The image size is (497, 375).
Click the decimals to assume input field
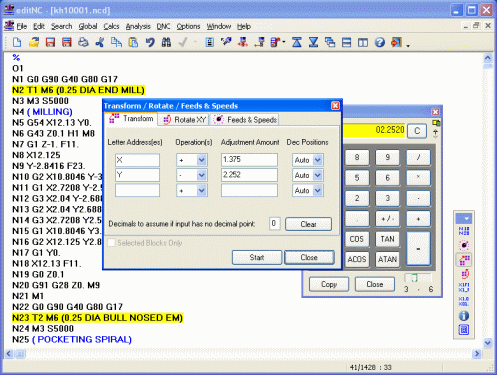(274, 224)
